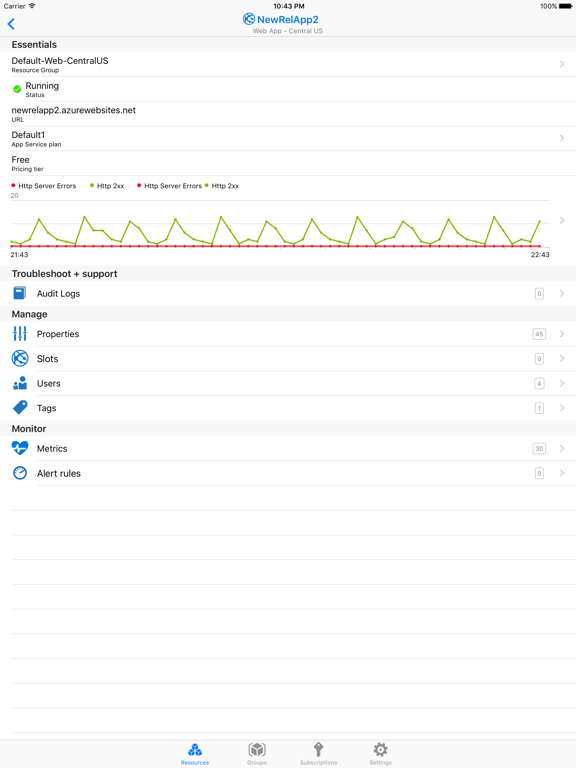Click the Users count badge 4
Screen dimensions: 576x768
click(x=539, y=383)
